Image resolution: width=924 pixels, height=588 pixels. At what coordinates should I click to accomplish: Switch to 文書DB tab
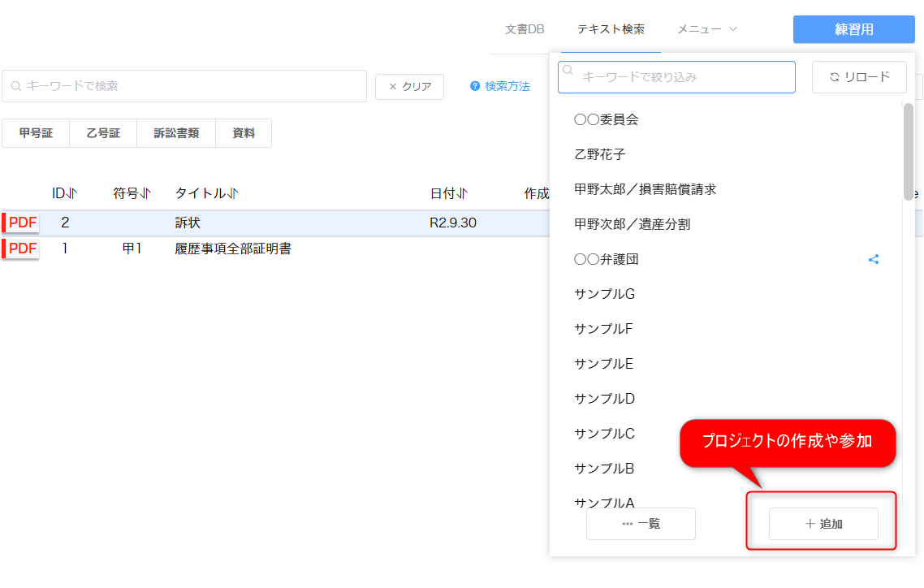[x=525, y=29]
